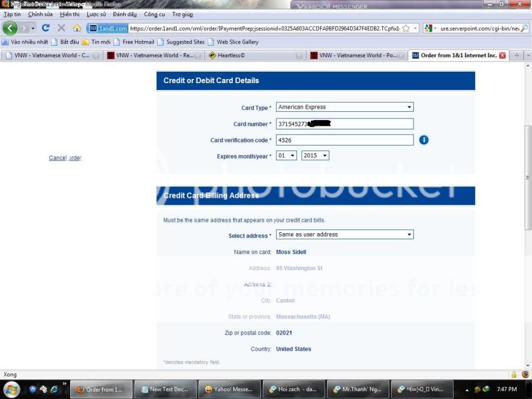Screen dimensions: 532x399
Task: Open the Card Type dropdown
Action: [x=344, y=107]
